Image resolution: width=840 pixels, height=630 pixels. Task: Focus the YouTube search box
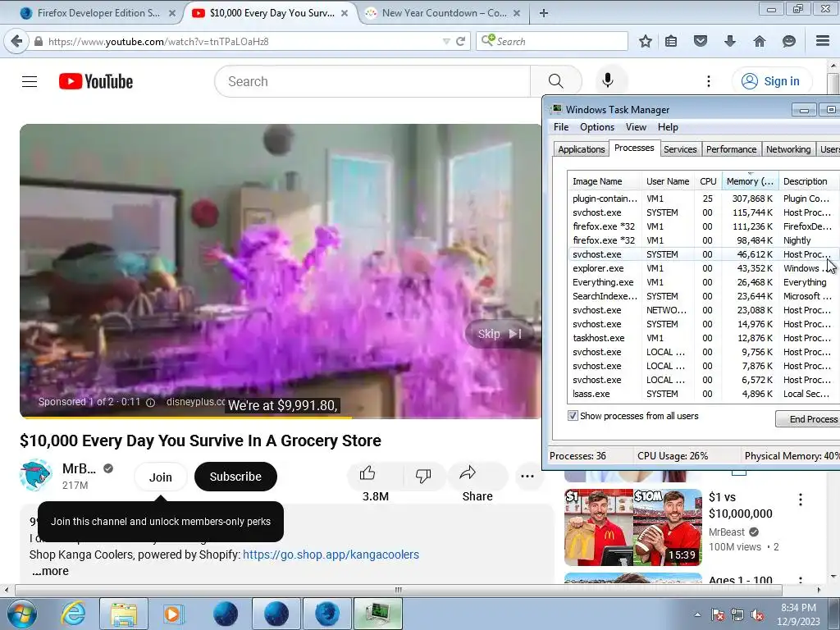[373, 81]
